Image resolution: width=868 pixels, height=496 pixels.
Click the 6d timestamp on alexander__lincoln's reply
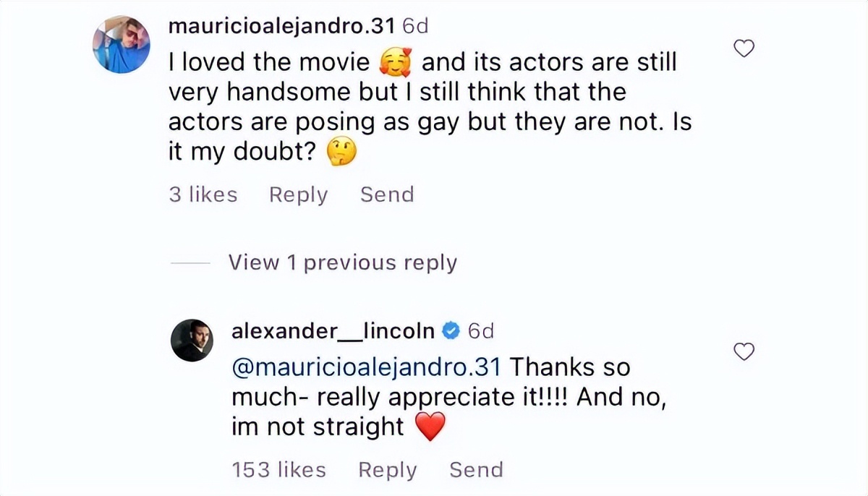[x=482, y=330]
